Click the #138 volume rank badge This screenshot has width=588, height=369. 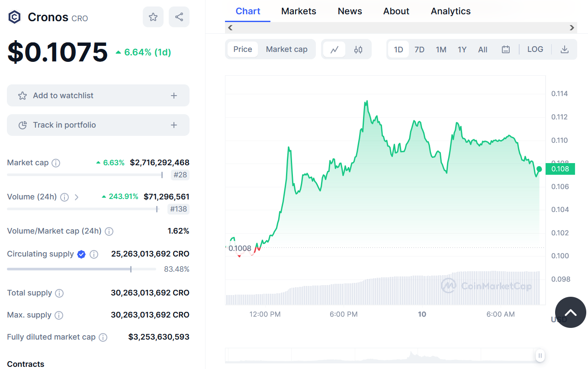click(178, 209)
